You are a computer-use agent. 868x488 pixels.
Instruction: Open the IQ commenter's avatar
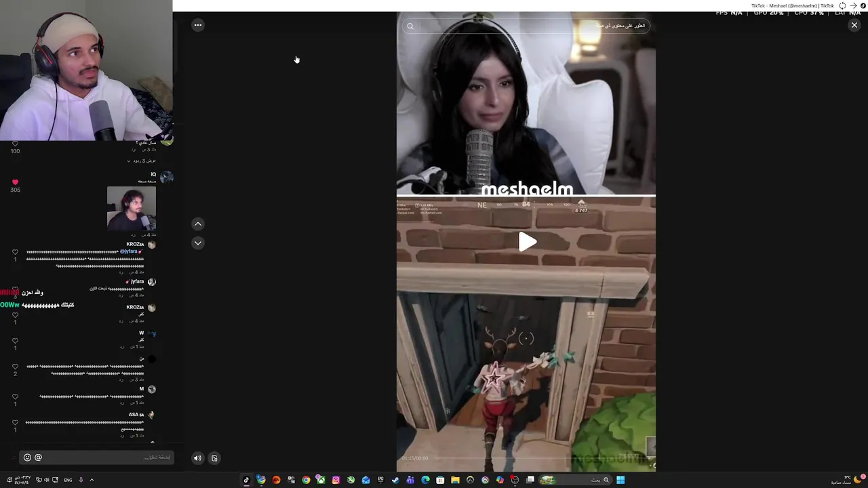click(166, 178)
